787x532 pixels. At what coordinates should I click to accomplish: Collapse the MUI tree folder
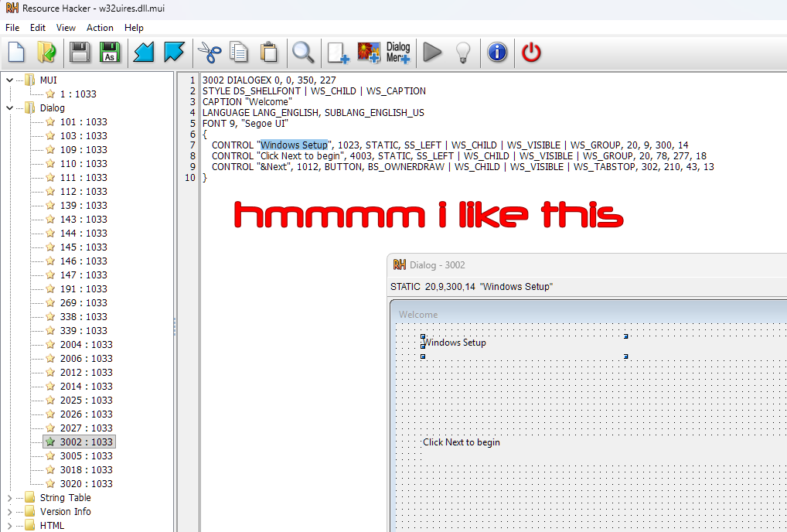click(9, 80)
